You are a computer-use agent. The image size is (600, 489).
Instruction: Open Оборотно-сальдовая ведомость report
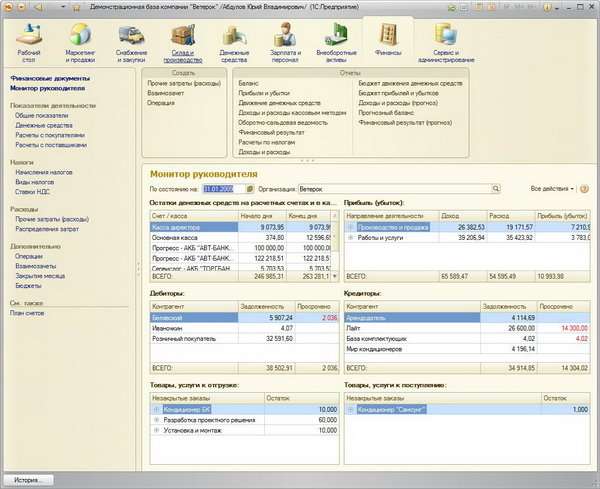(x=283, y=122)
